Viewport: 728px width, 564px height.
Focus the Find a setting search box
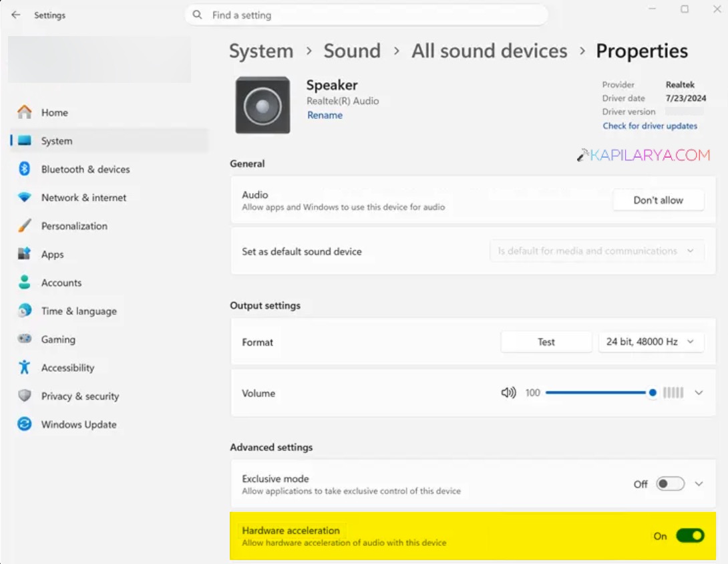[x=366, y=15]
